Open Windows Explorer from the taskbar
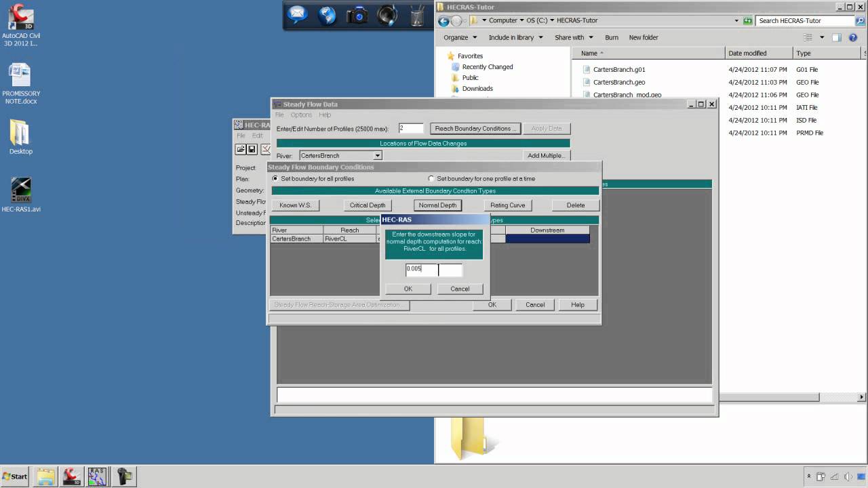This screenshot has width=868, height=488. pos(45,476)
